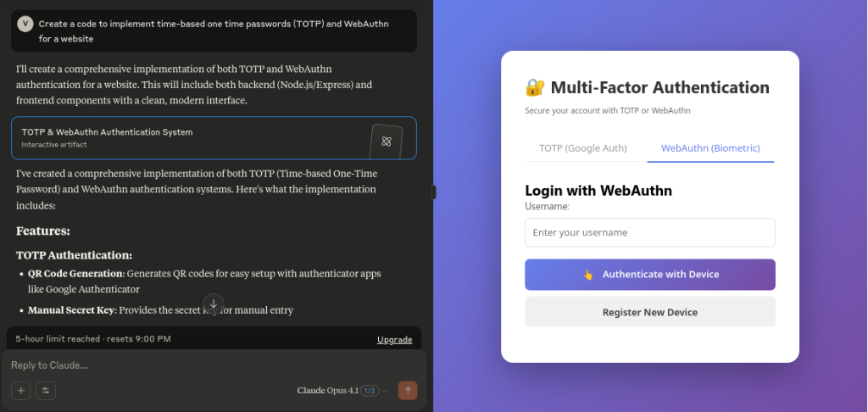Click the Reply to Claude text box
868x412 pixels.
195,365
